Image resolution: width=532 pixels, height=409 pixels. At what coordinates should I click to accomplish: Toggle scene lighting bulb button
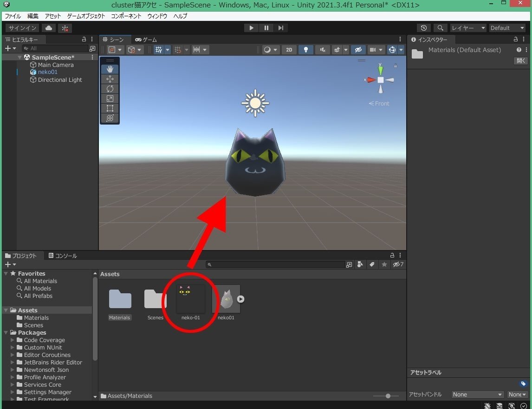pos(306,50)
